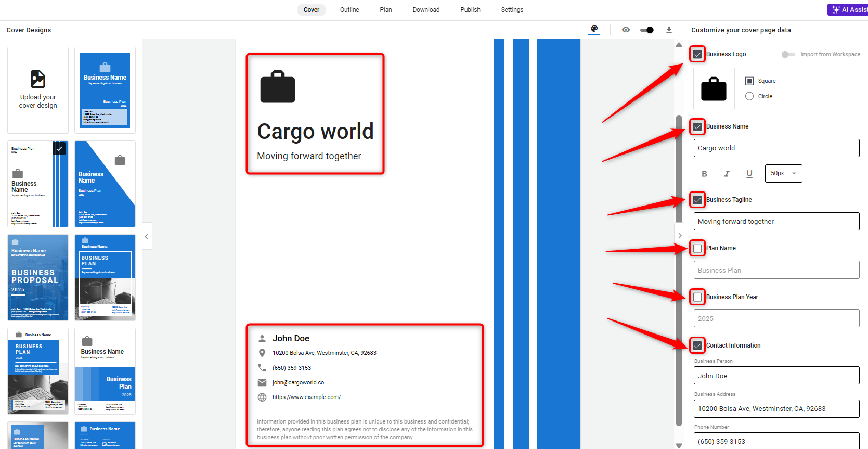Image resolution: width=868 pixels, height=449 pixels.
Task: Select the framed Business Plan laptop design
Action: click(105, 277)
